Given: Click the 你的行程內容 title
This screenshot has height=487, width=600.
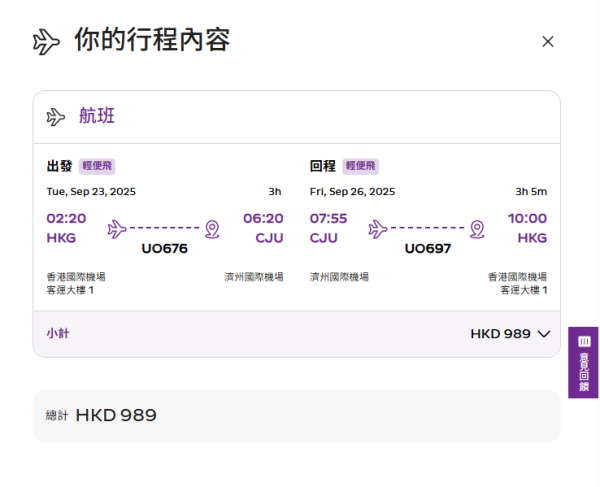Looking at the screenshot, I should (152, 40).
